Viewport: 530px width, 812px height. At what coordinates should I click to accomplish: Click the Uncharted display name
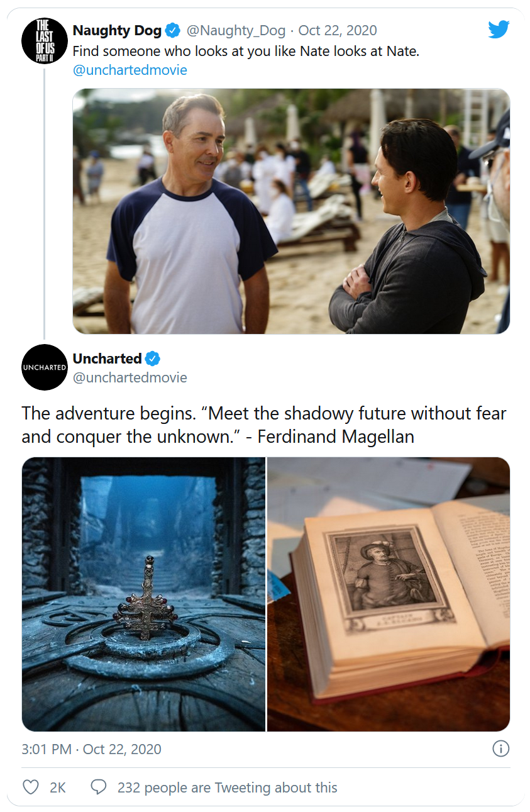coord(108,359)
